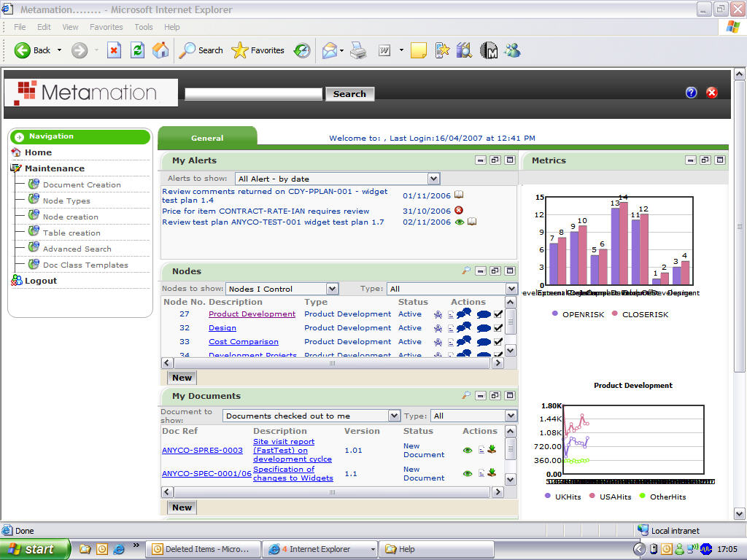Click the red exit icon in Metamation header
747x560 pixels.
(712, 93)
